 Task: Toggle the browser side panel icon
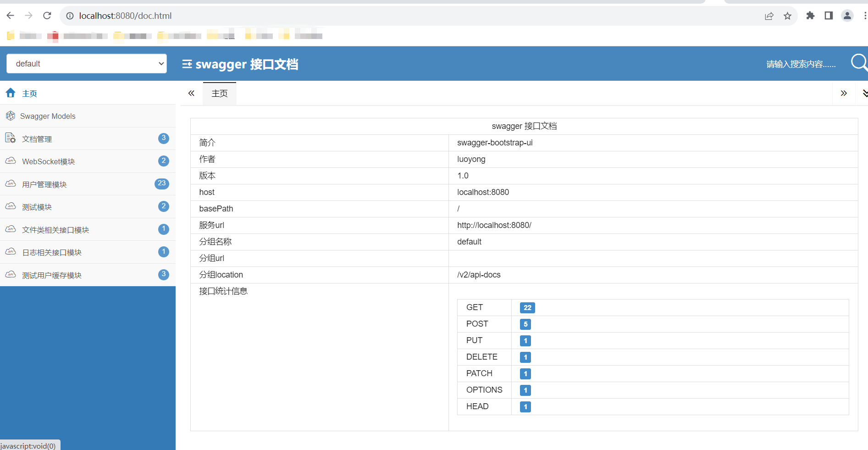click(829, 16)
